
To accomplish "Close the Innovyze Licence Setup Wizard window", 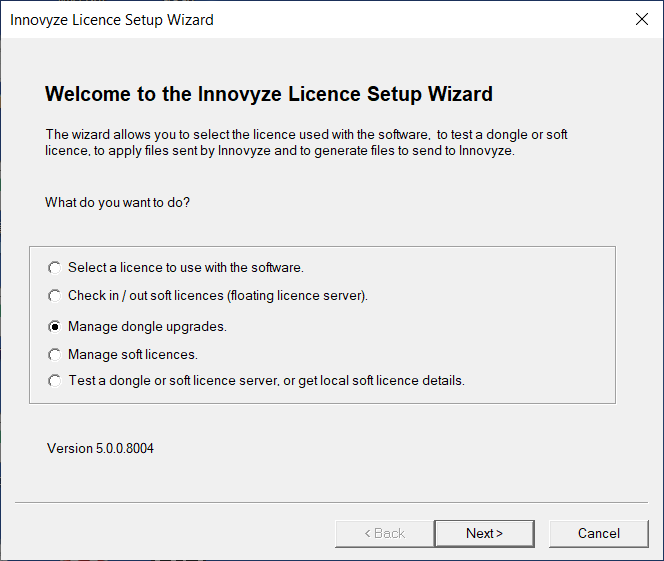I will (x=642, y=19).
